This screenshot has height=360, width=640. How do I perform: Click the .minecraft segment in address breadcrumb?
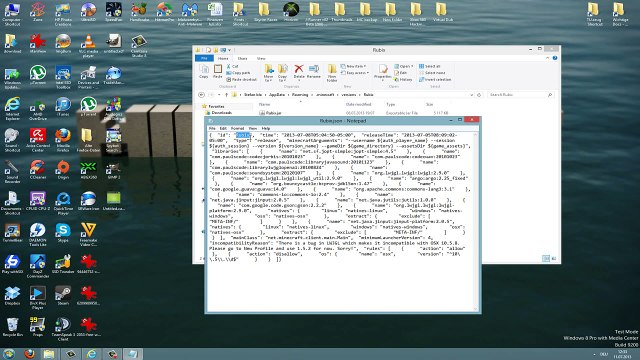coord(325,95)
